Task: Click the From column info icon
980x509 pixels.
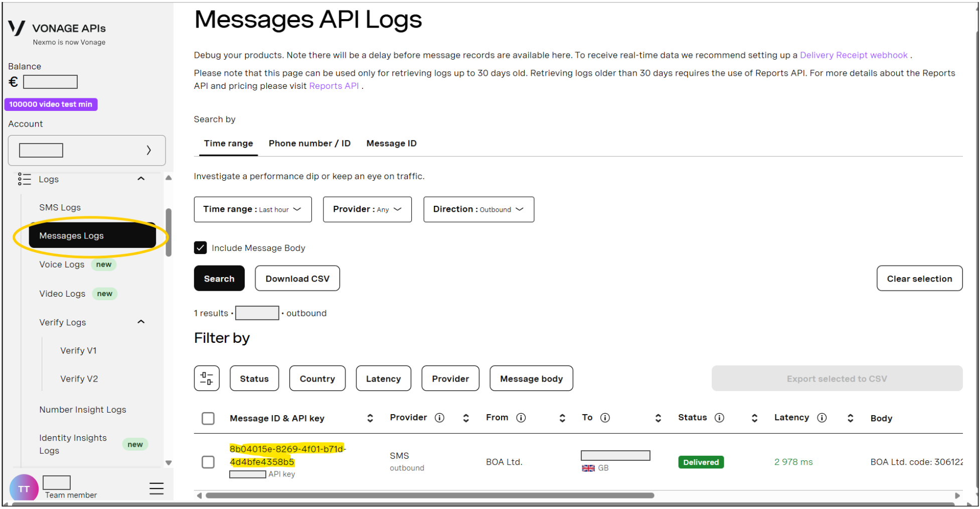Action: 521,418
